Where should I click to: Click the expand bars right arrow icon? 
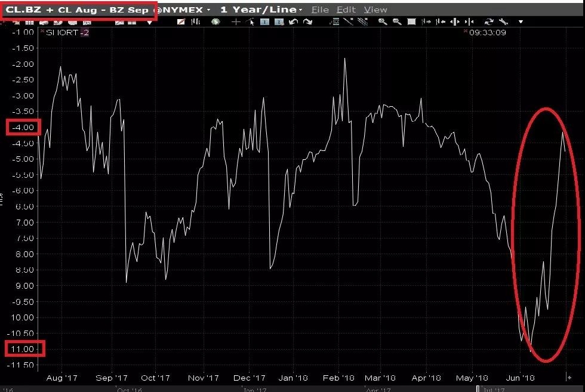426,21
